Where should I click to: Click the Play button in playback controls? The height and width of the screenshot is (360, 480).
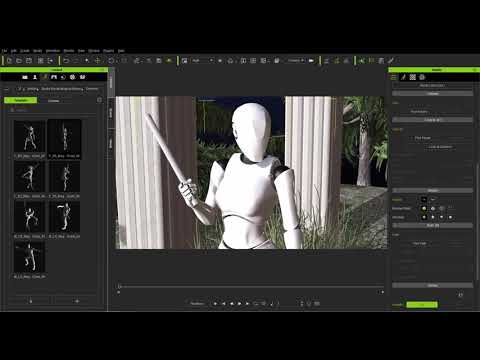[239, 304]
